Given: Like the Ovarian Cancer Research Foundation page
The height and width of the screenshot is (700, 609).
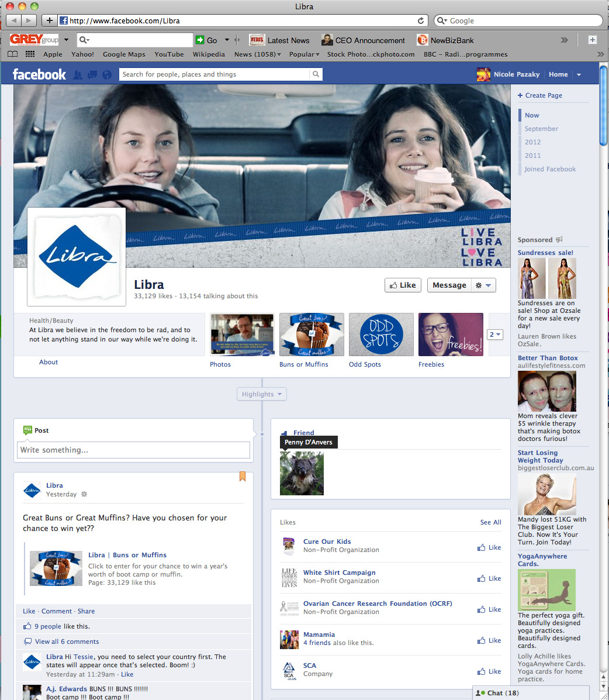Looking at the screenshot, I should (489, 609).
